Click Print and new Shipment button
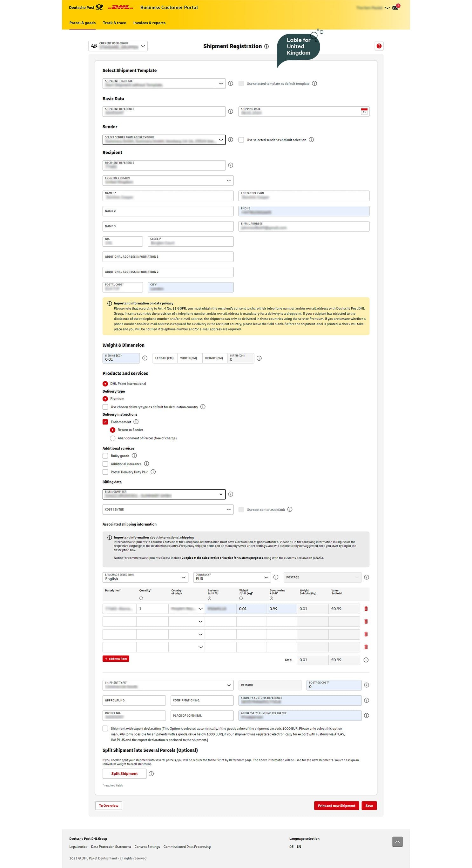Viewport: 472px width, 868px height. click(336, 806)
